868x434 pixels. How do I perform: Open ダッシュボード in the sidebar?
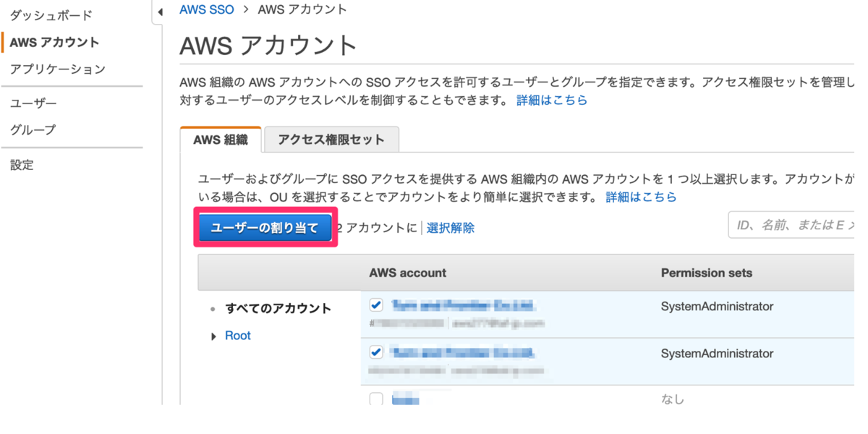coord(51,15)
